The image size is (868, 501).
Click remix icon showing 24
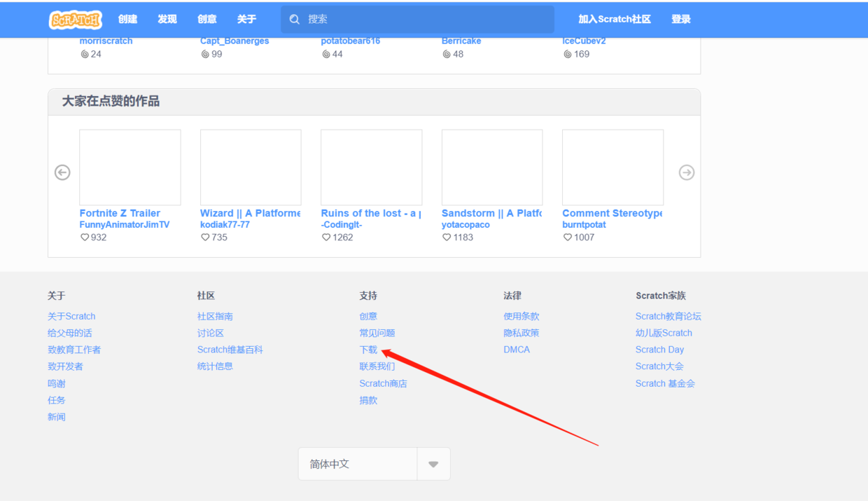click(x=85, y=54)
